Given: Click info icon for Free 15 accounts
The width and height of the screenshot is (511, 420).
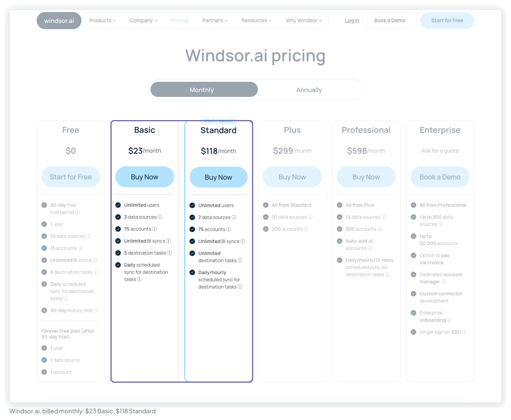Looking at the screenshot, I should point(80,248).
